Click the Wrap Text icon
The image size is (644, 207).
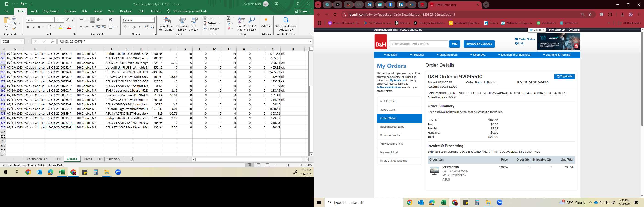111,20
